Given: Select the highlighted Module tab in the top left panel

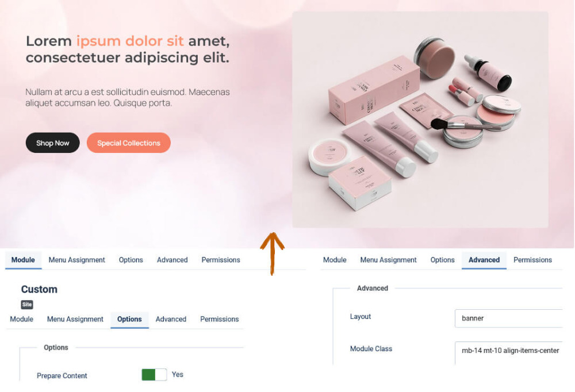Looking at the screenshot, I should (x=23, y=260).
